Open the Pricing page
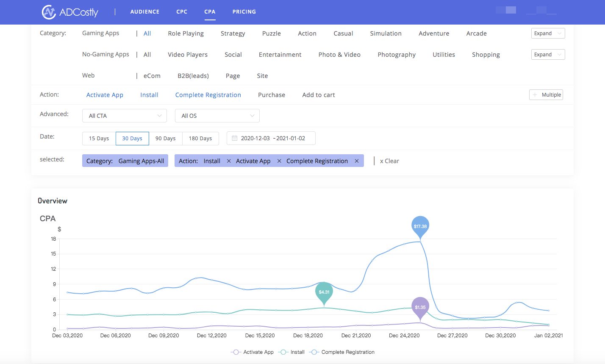 click(x=244, y=12)
